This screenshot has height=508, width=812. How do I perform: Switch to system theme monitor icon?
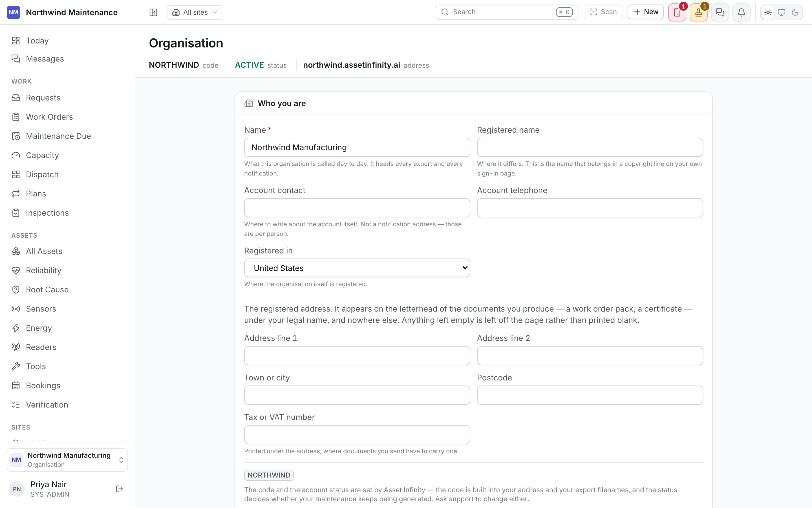(x=782, y=12)
